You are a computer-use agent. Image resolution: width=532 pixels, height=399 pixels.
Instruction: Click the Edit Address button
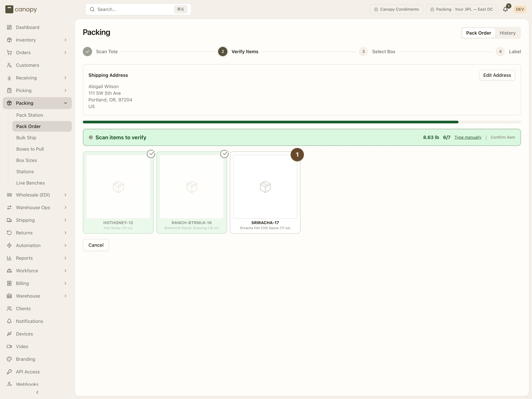pyautogui.click(x=497, y=75)
